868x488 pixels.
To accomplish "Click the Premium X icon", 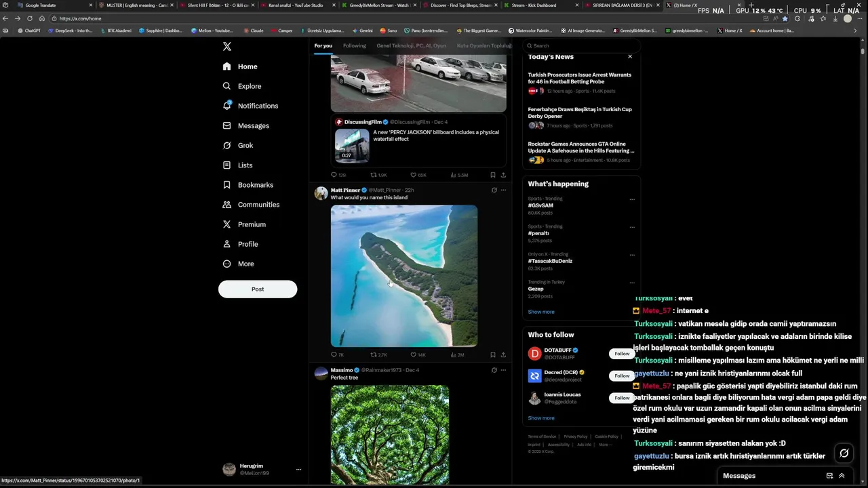I will coord(227,224).
